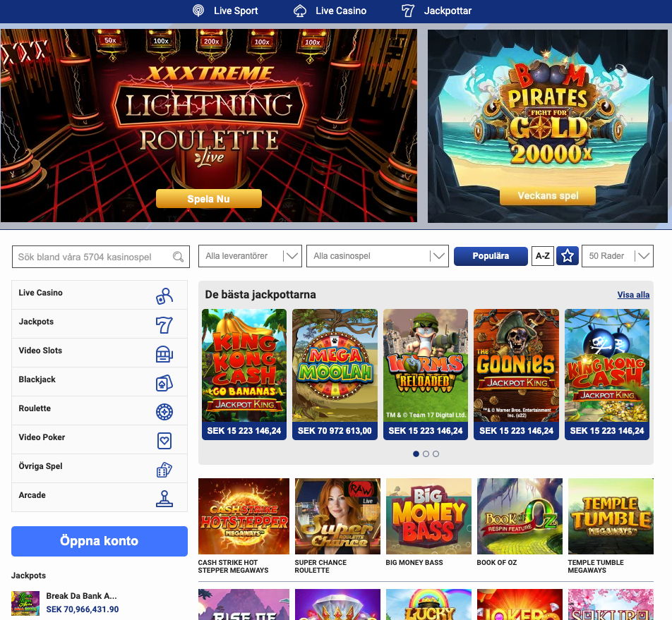The width and height of the screenshot is (672, 620).
Task: Open King Kong Cash Go Bananas jackpot
Action: pos(244,375)
